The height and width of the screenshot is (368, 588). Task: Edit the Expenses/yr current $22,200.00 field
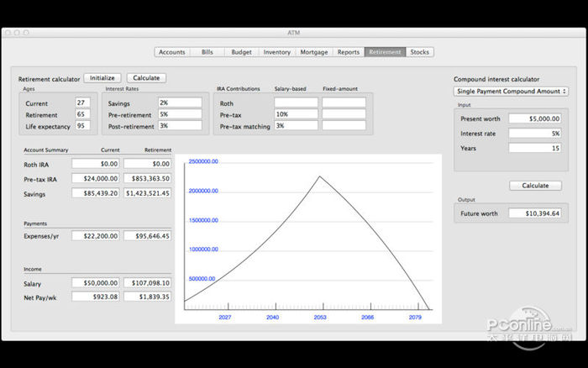pos(96,236)
